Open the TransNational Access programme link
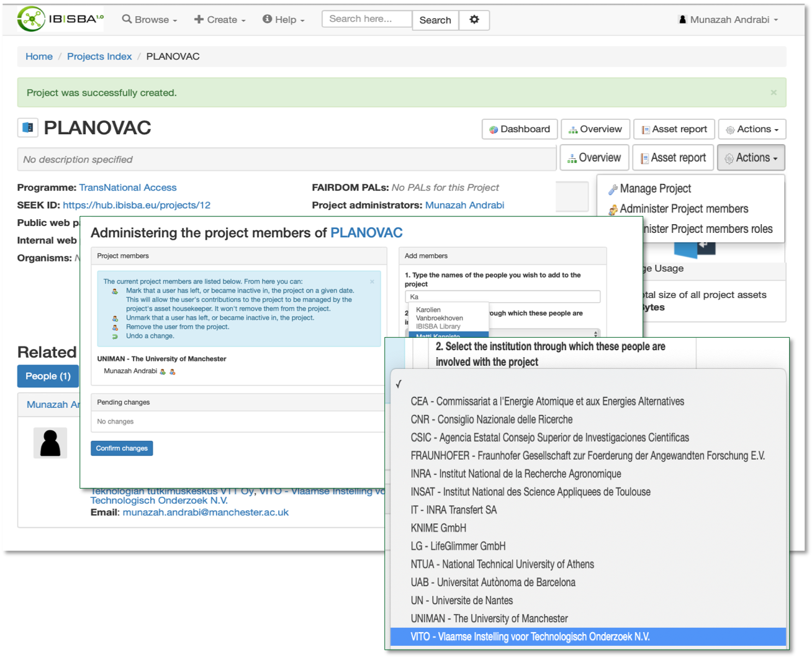This screenshot has height=657, width=812. [128, 188]
